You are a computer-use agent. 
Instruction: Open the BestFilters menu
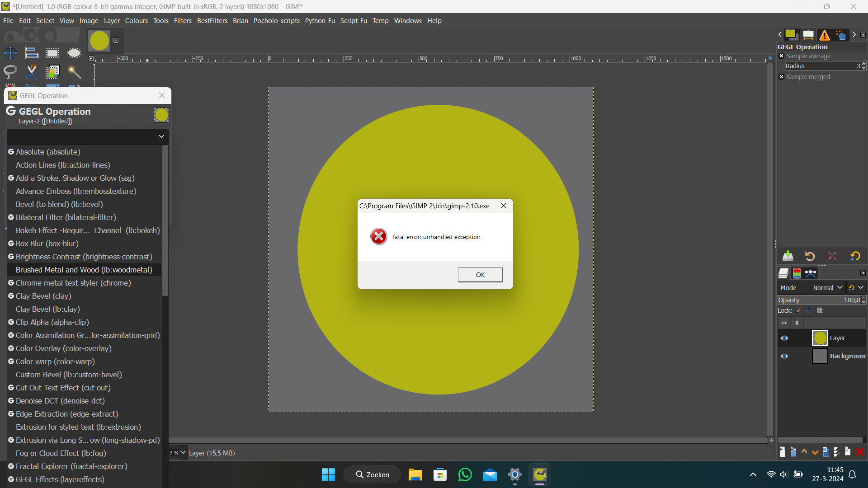[x=212, y=21]
